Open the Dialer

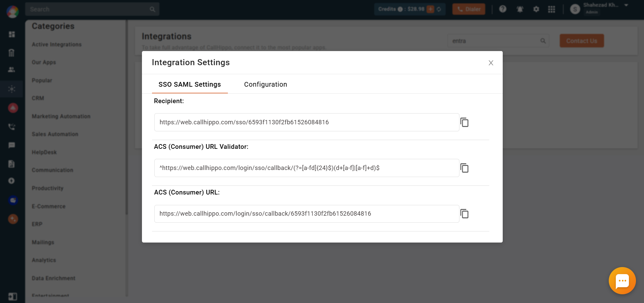pyautogui.click(x=469, y=9)
